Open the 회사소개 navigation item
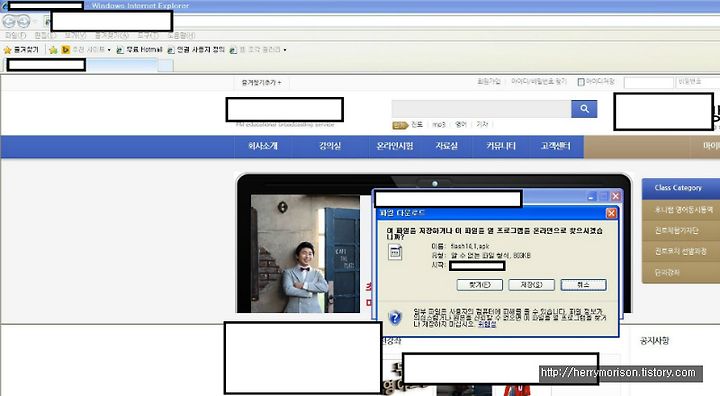 pyautogui.click(x=263, y=146)
